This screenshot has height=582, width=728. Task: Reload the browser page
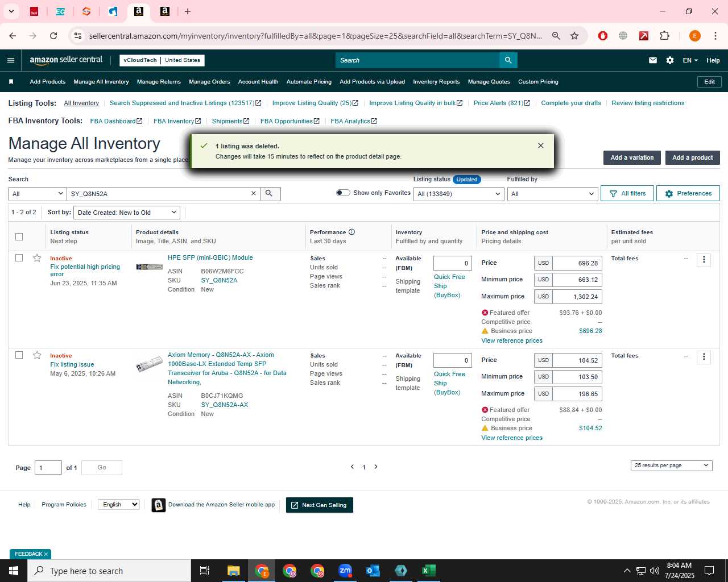[53, 36]
